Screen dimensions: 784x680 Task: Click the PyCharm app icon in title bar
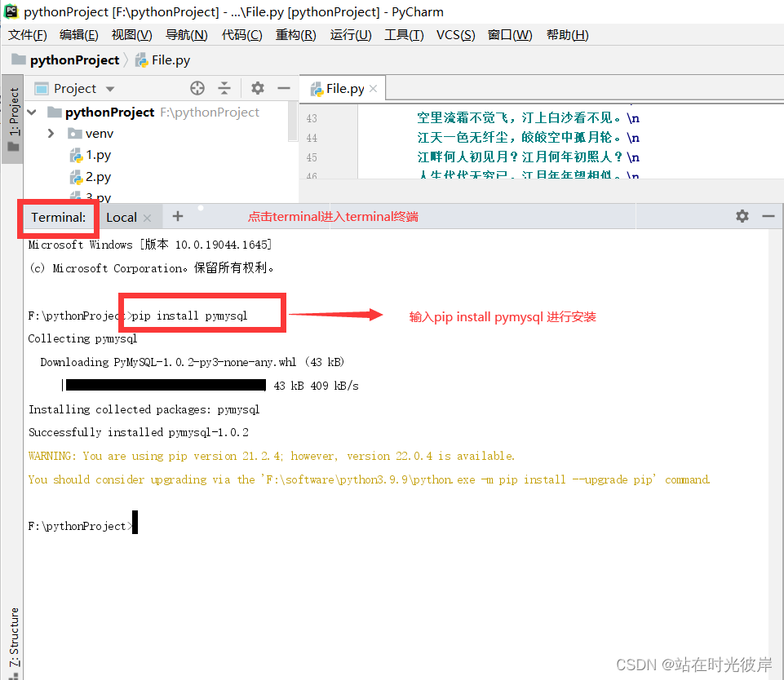pos(11,11)
